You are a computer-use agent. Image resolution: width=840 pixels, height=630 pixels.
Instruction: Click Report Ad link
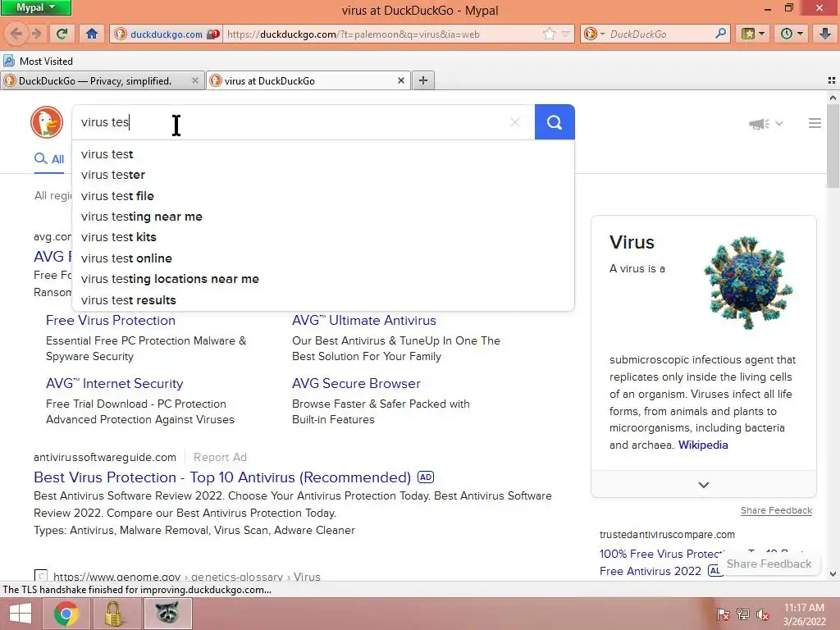click(220, 457)
